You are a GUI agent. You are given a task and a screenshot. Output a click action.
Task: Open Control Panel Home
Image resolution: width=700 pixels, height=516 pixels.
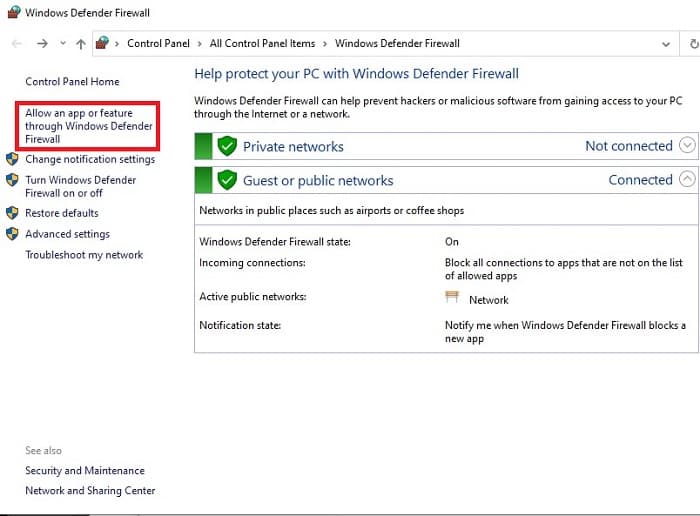72,82
